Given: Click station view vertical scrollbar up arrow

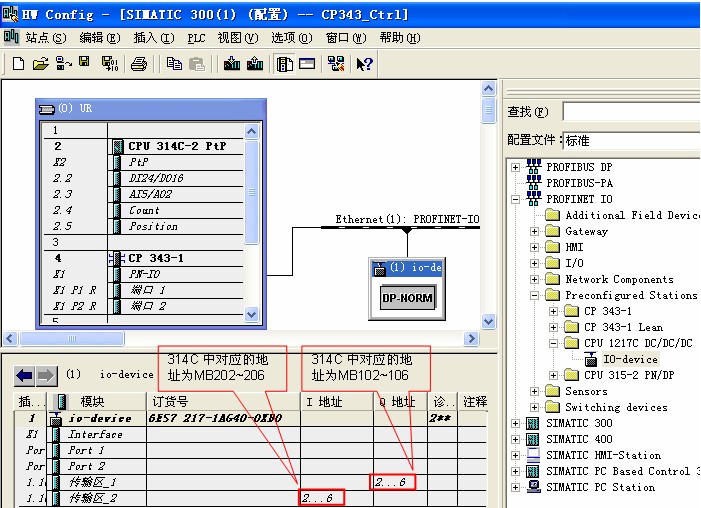Looking at the screenshot, I should click(x=489, y=89).
